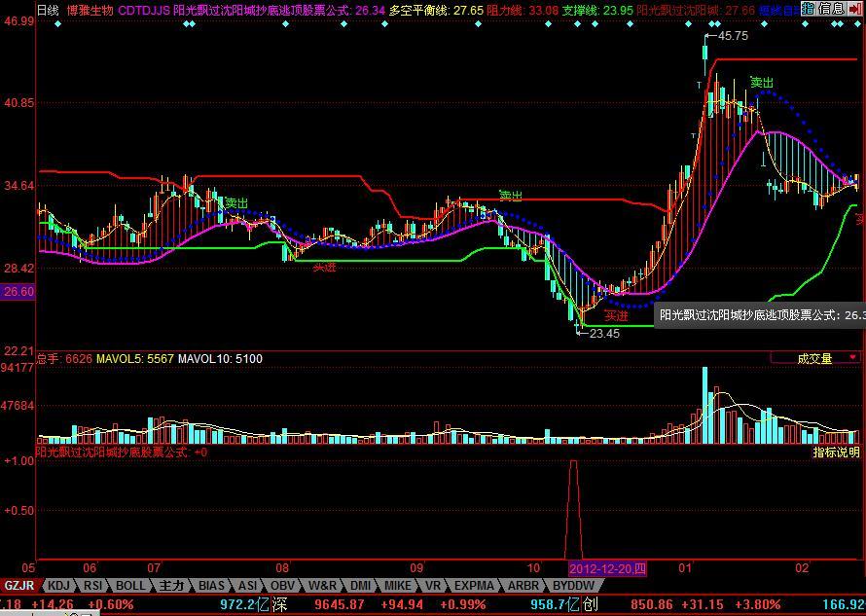Click the green 卖出 signal near the peak
866x616 pixels.
[762, 83]
